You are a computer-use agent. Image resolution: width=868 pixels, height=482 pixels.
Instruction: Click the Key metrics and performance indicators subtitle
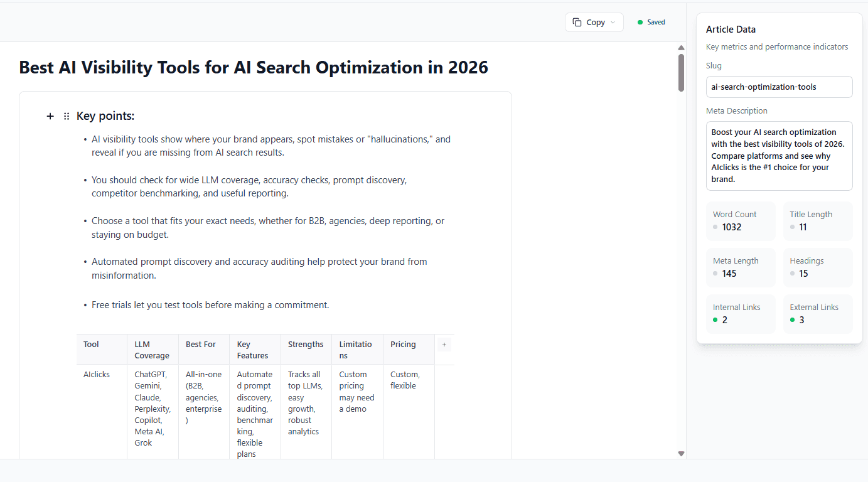777,47
